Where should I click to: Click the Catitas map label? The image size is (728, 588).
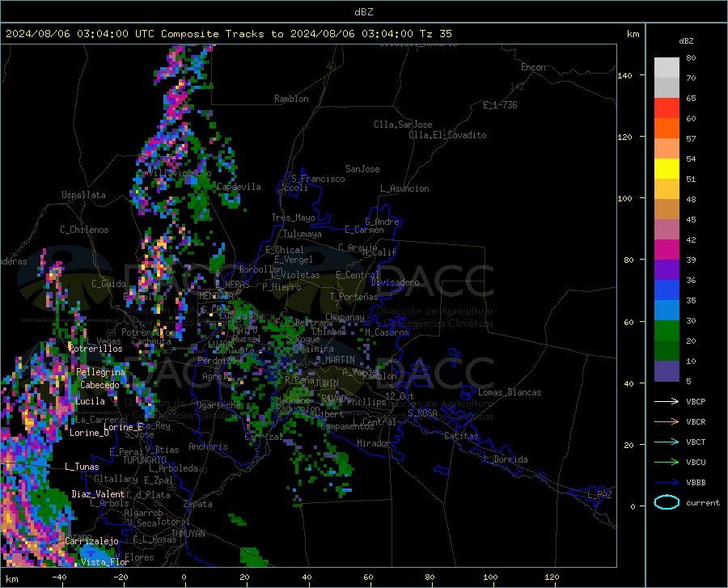point(461,436)
